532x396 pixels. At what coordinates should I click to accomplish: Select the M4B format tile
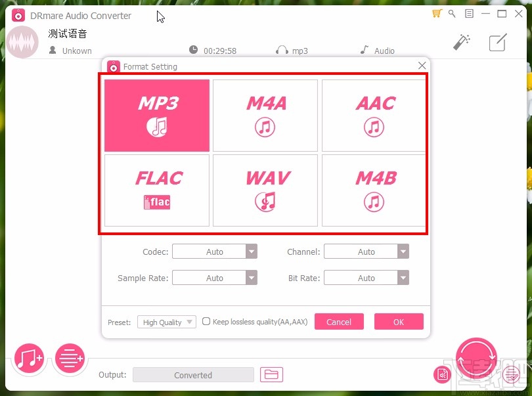374,190
